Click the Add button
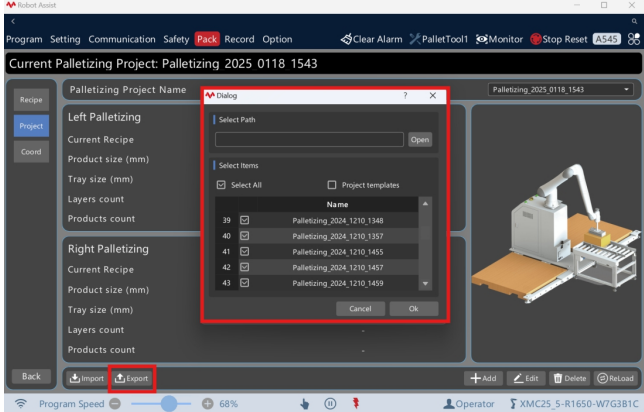 [x=483, y=378]
